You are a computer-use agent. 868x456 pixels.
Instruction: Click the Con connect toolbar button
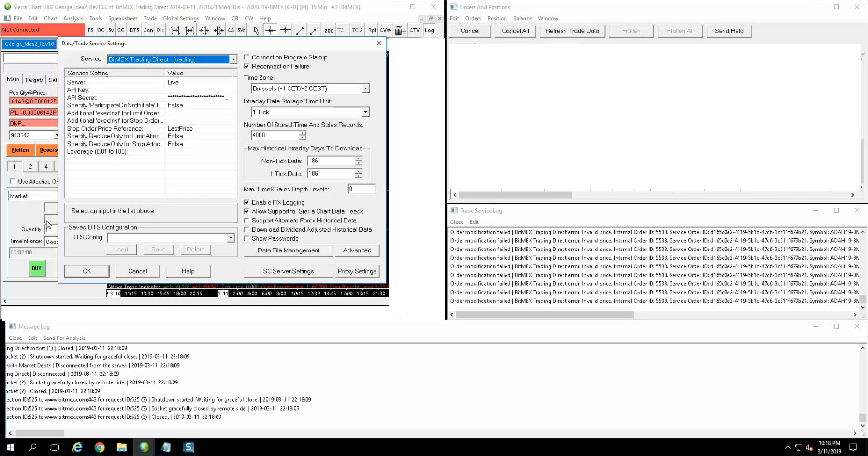[x=148, y=30]
